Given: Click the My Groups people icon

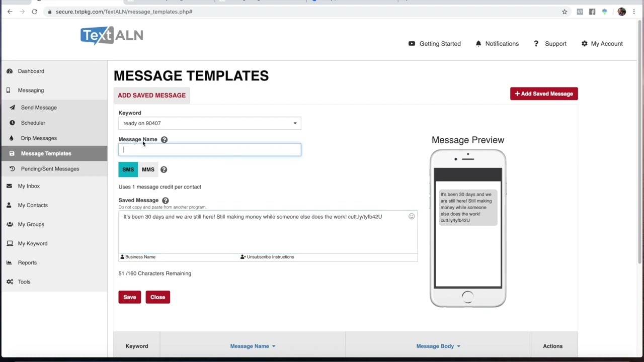Looking at the screenshot, I should 10,224.
